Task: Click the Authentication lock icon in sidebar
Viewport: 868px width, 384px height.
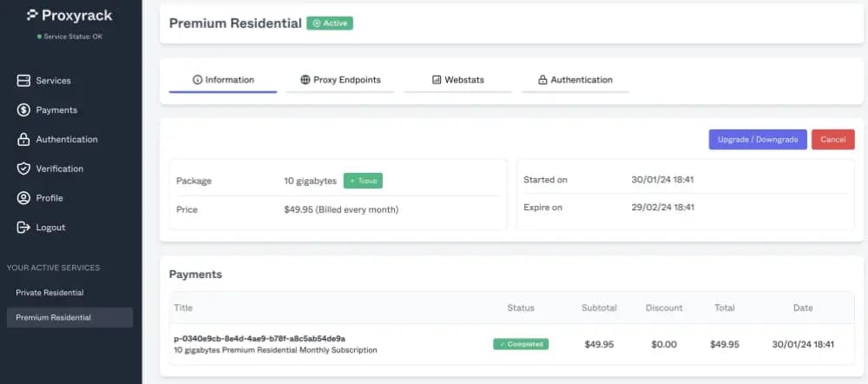Action: (x=23, y=140)
